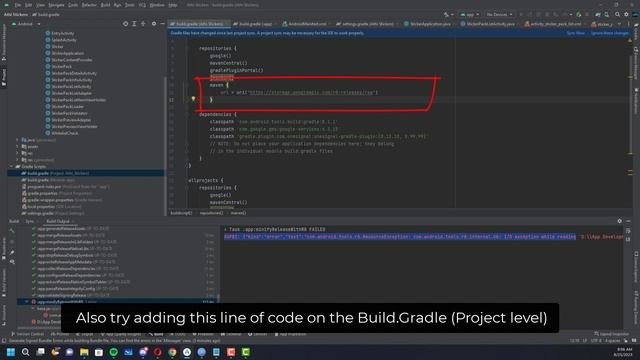Open VCS menu
The height and width of the screenshot is (360, 640).
coord(142,5)
